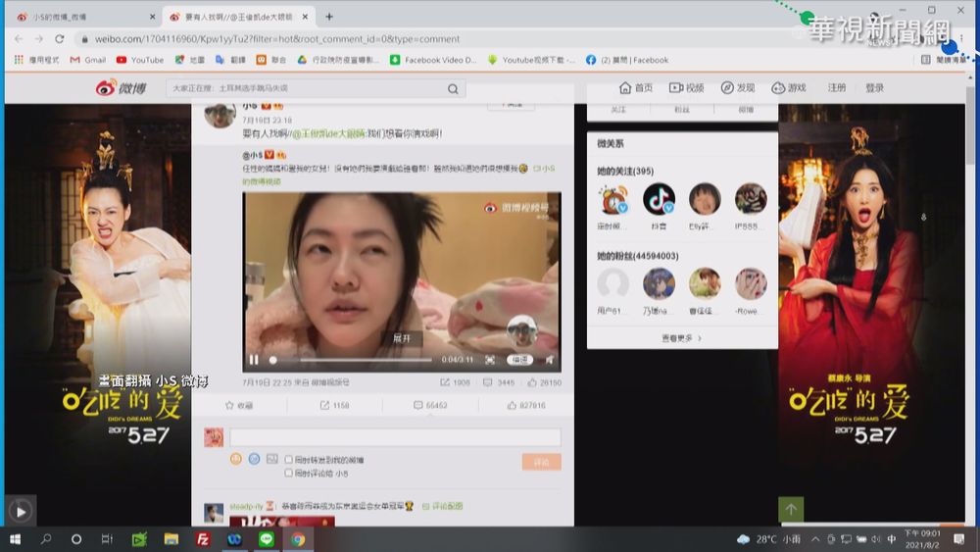This screenshot has height=552, width=980.
Task: Click the IP555 followed account avatar
Action: [751, 199]
